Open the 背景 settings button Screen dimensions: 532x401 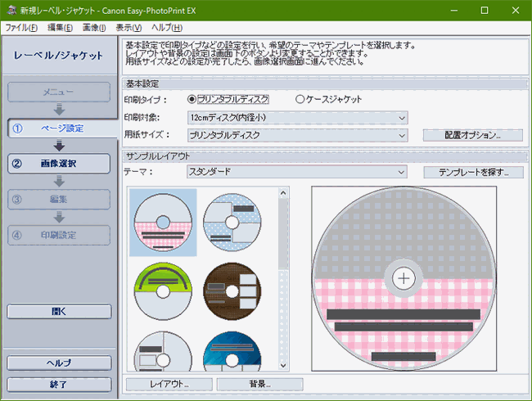coord(259,384)
